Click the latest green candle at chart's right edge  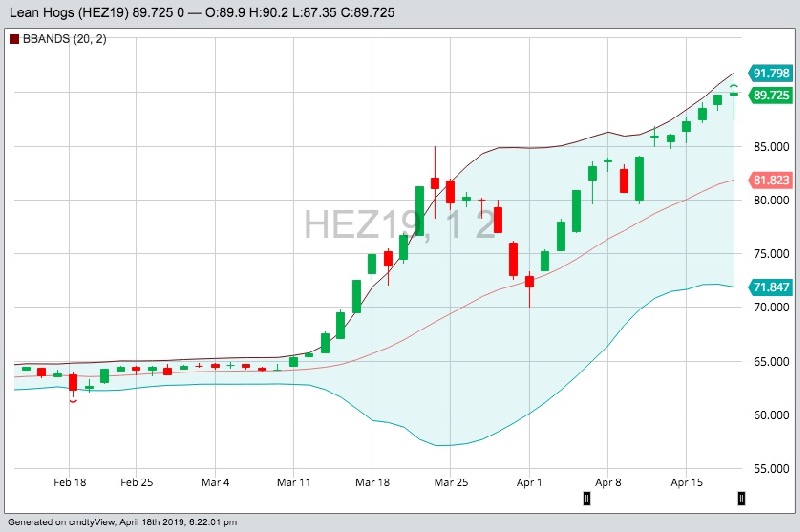click(734, 94)
